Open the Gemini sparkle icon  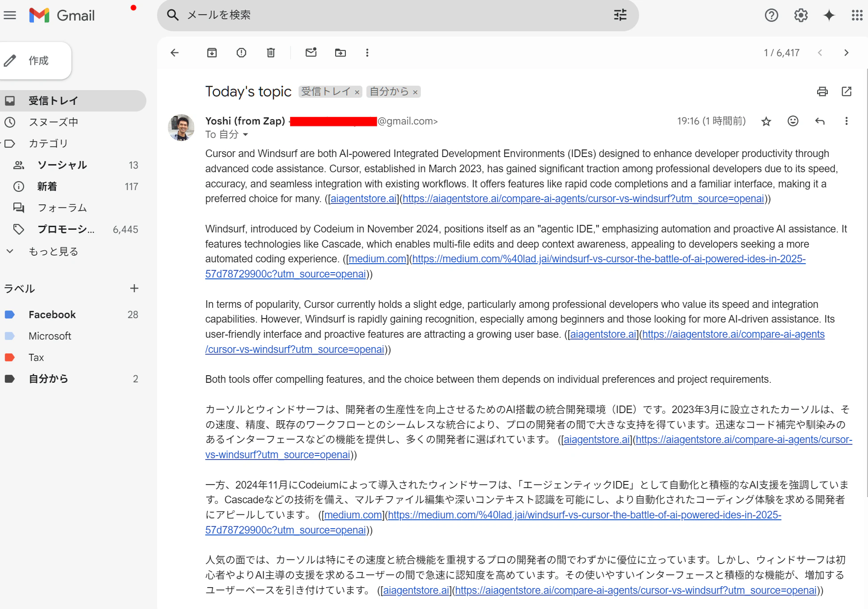(829, 15)
